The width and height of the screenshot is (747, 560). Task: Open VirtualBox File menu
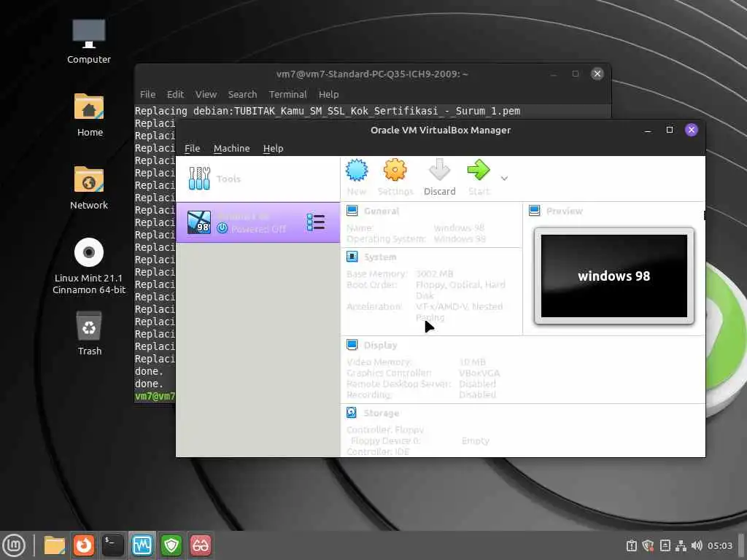(192, 148)
